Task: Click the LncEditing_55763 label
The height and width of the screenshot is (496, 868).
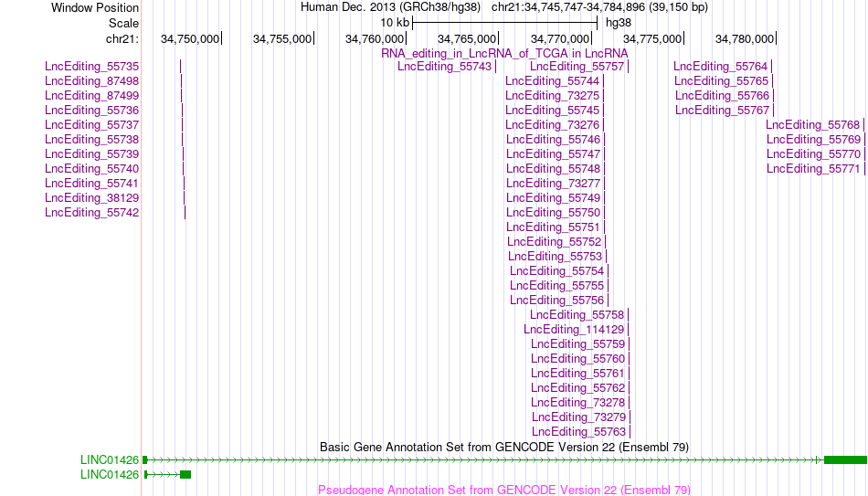Action: coord(579,432)
